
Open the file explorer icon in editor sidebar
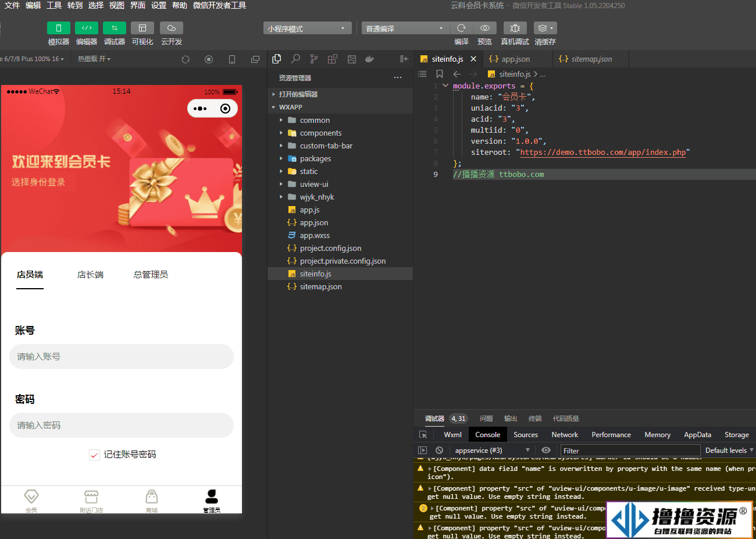point(277,59)
